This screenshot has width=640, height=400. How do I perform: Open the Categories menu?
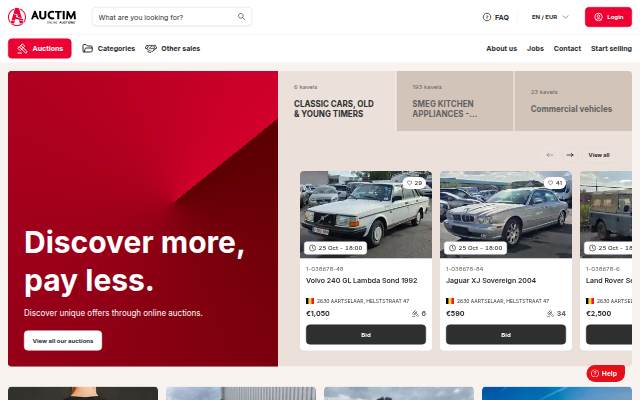click(109, 49)
